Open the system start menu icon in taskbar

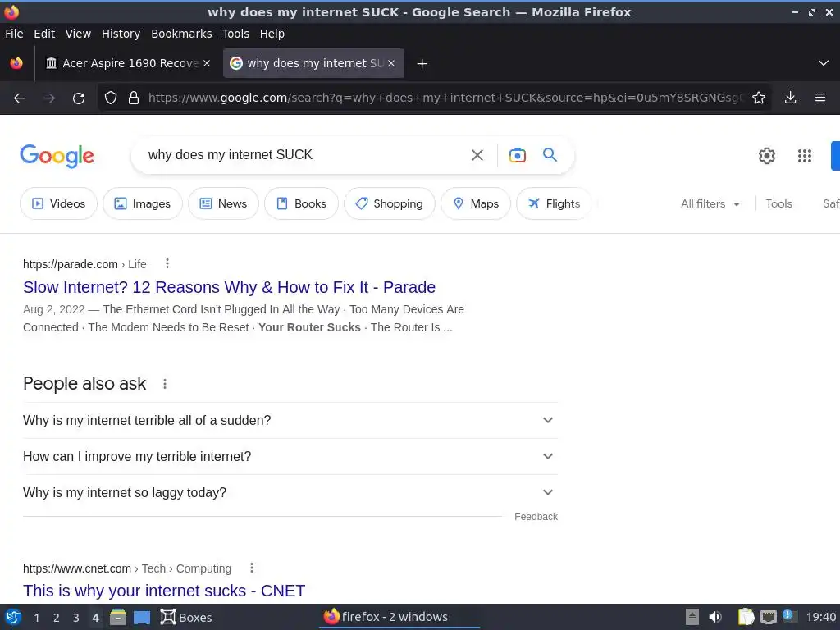[x=13, y=617]
